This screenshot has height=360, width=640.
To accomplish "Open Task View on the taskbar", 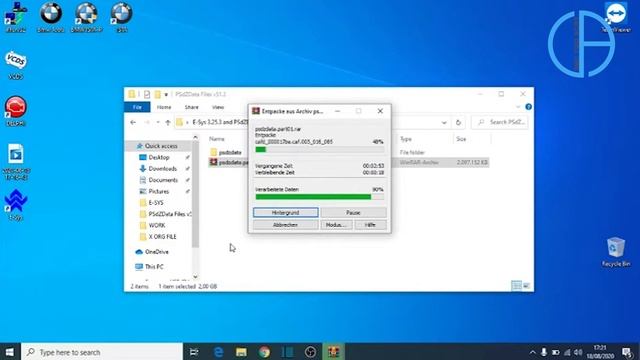I will pyautogui.click(x=194, y=352).
